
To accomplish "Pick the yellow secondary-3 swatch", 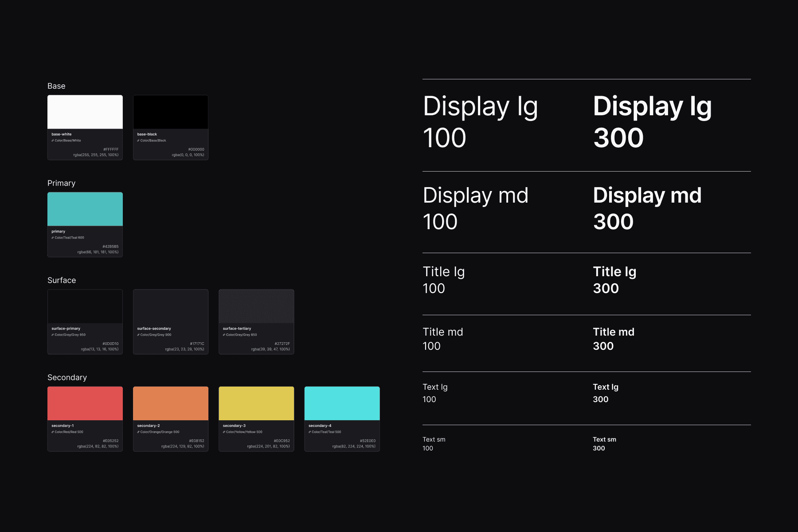I will [x=256, y=403].
